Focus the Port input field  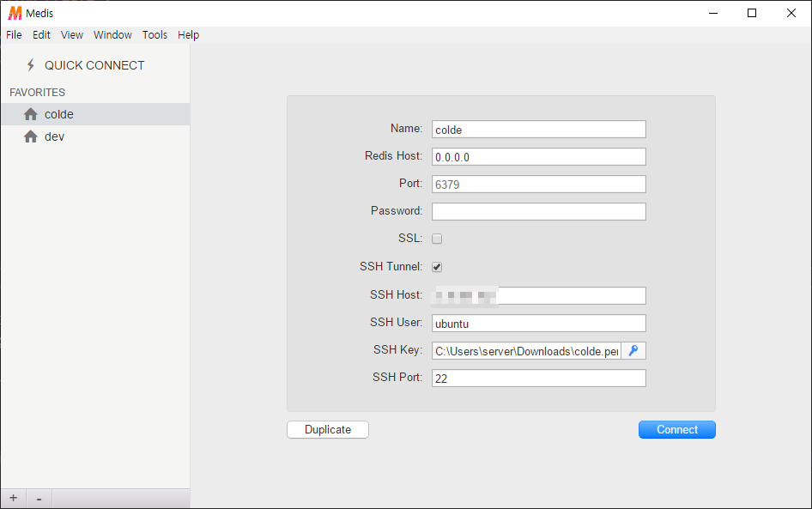[x=538, y=185]
